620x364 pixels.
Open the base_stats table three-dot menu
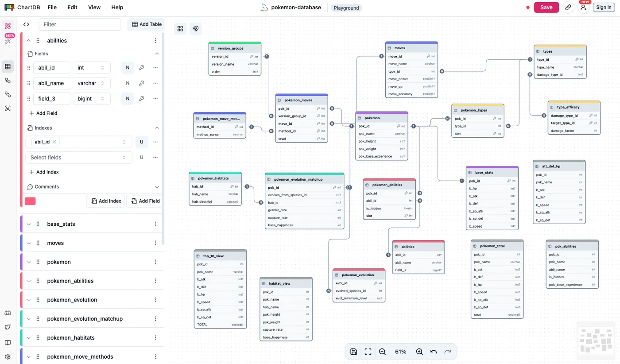155,224
